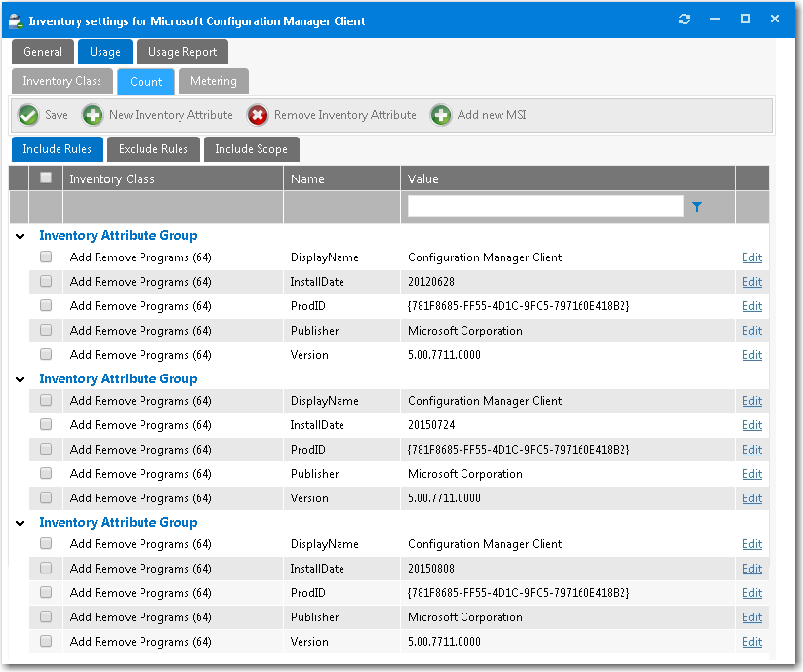Open the Include Scope tab
Viewport: 803px width, 672px height.
[252, 149]
